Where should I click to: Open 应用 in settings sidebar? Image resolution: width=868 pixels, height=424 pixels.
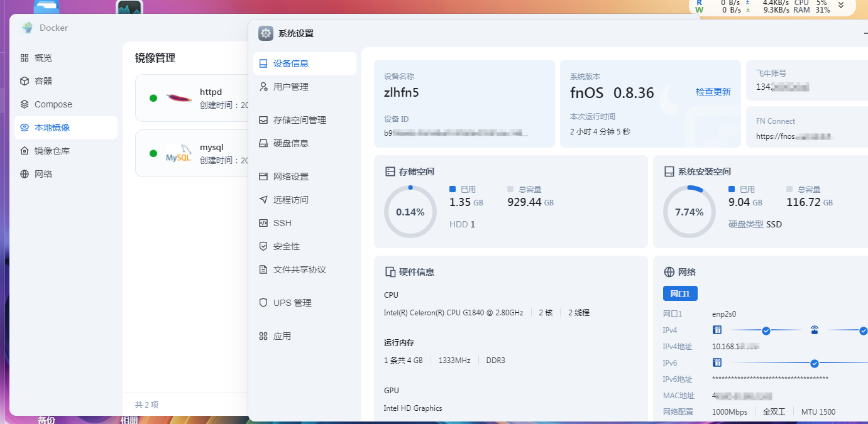pyautogui.click(x=305, y=336)
